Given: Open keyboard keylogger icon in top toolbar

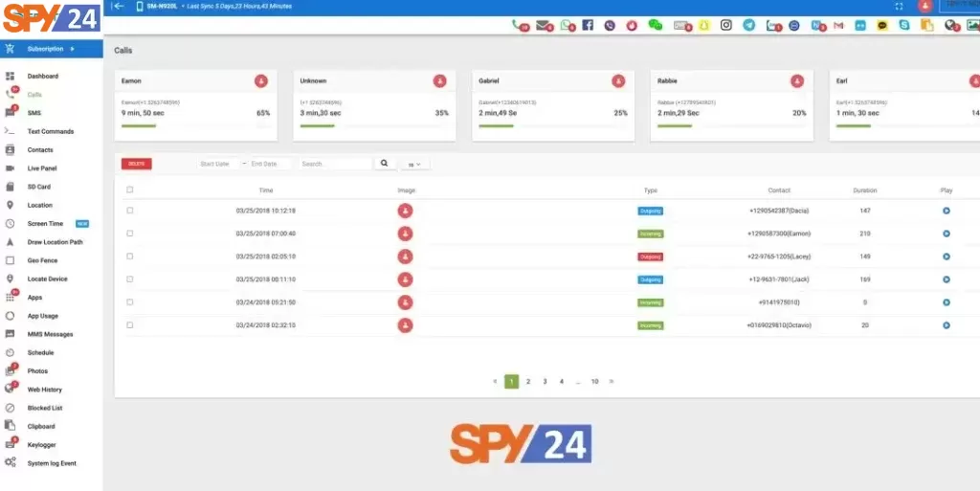Looking at the screenshot, I should click(681, 26).
